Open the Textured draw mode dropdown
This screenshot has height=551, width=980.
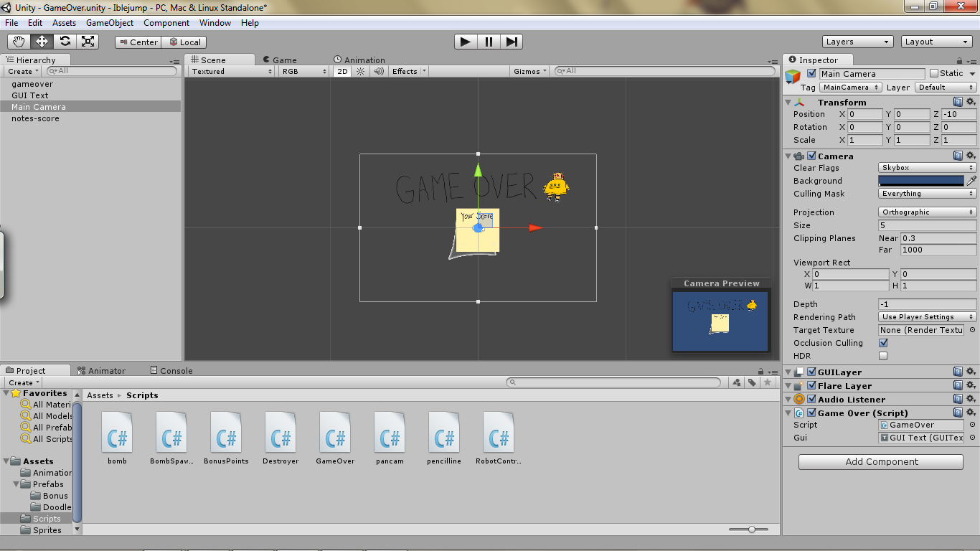(x=232, y=71)
